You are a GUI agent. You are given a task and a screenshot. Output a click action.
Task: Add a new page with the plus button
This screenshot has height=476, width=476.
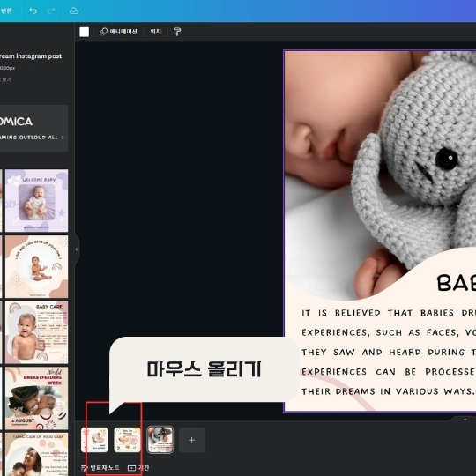(192, 440)
